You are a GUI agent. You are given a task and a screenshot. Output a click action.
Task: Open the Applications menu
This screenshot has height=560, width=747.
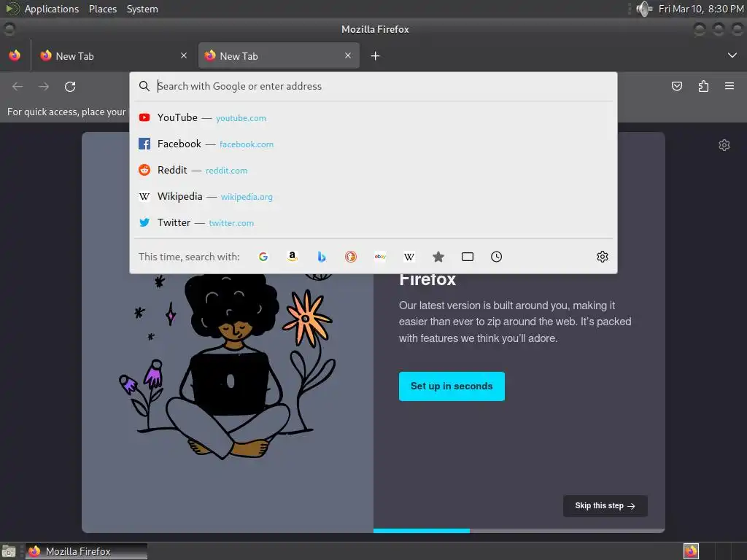[x=52, y=9]
